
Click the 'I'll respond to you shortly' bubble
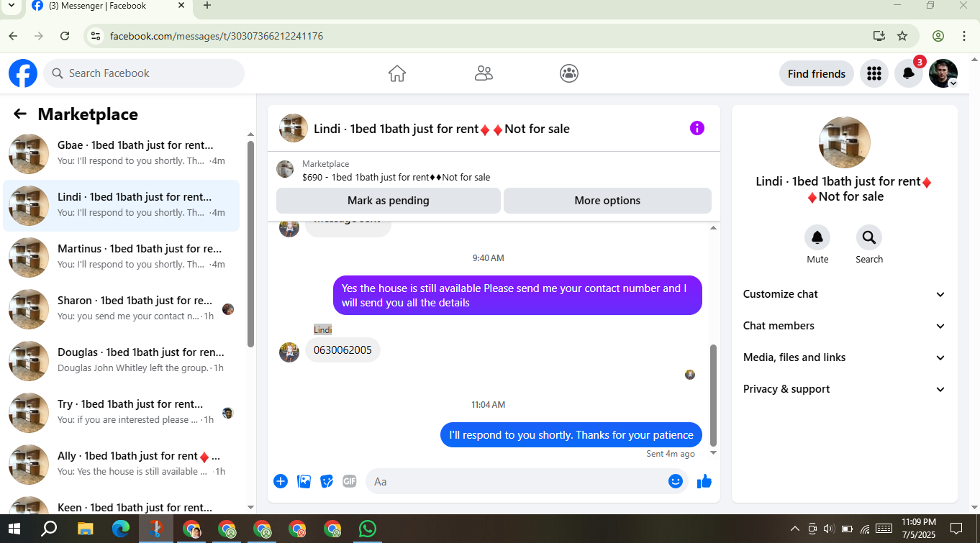pos(571,434)
